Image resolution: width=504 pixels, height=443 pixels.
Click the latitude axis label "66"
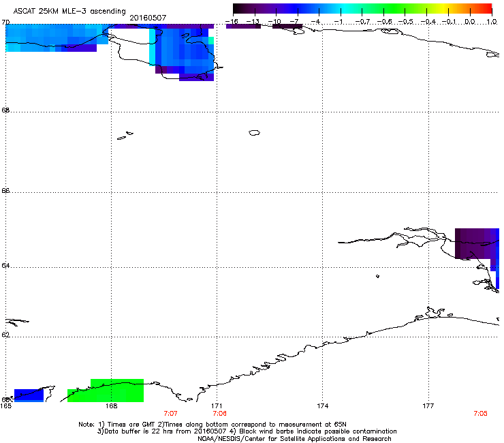pos(5,190)
